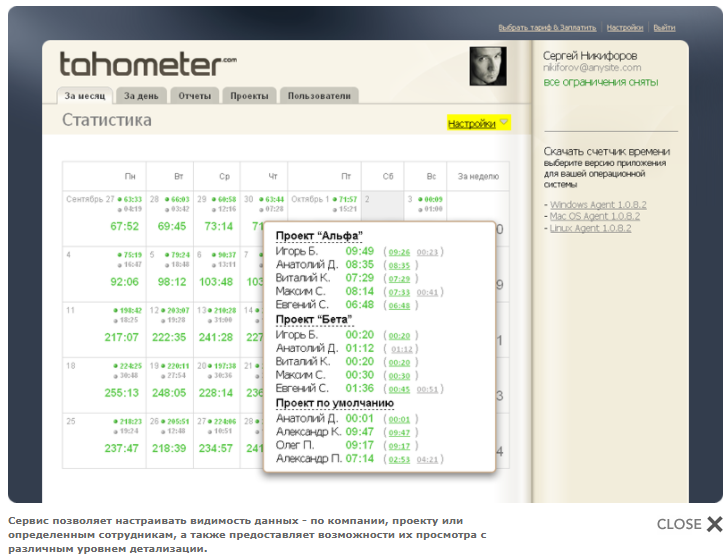This screenshot has height=557, width=726.
Task: Click 07:33 link for Максим С.
Action: pyautogui.click(x=399, y=293)
